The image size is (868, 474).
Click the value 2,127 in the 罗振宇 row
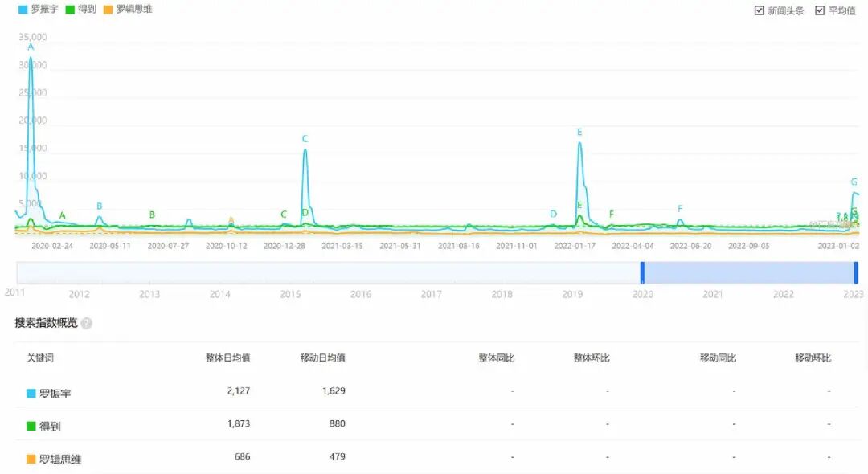coord(239,391)
